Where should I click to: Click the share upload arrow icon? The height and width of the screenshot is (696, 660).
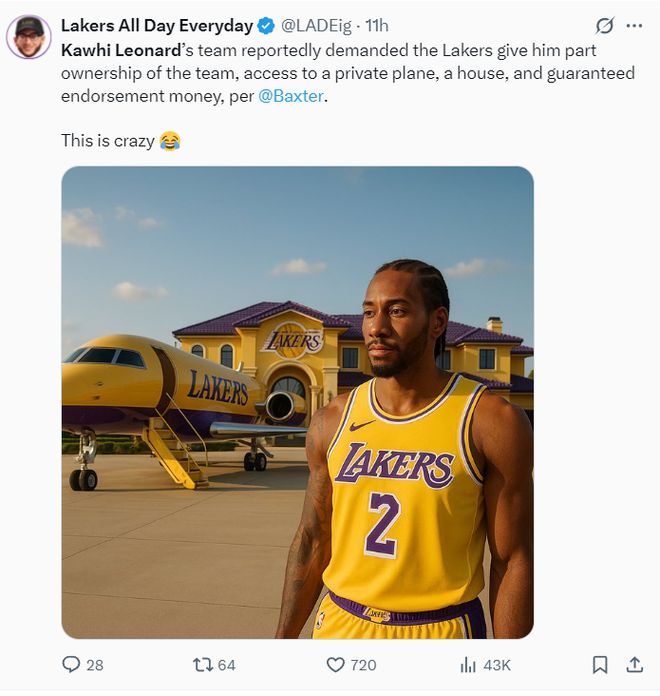coord(634,664)
